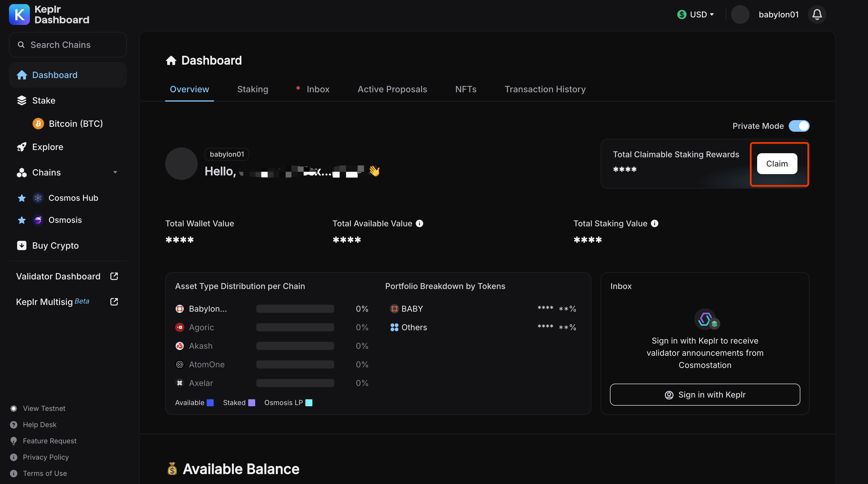Unfavorite Cosmos Hub star
868x484 pixels.
coord(21,198)
